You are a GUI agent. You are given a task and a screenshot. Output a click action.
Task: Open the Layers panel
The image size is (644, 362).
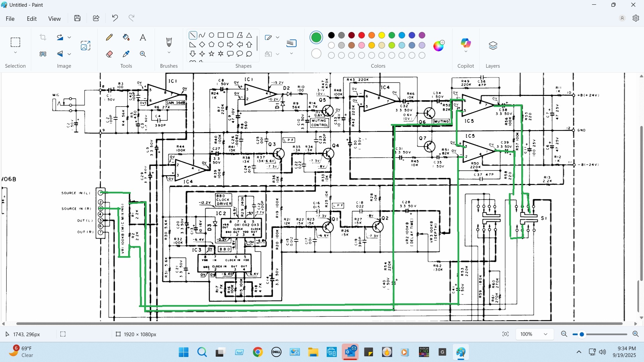(x=493, y=46)
